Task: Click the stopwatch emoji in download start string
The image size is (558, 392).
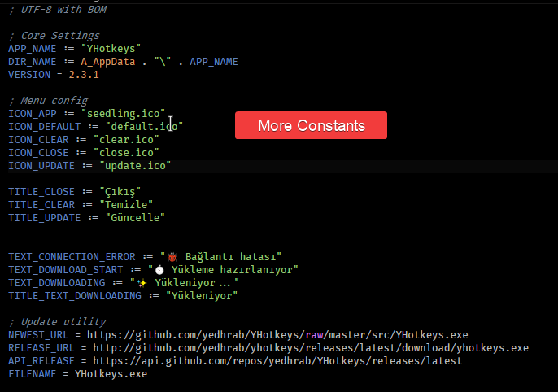Action: pyautogui.click(x=159, y=270)
